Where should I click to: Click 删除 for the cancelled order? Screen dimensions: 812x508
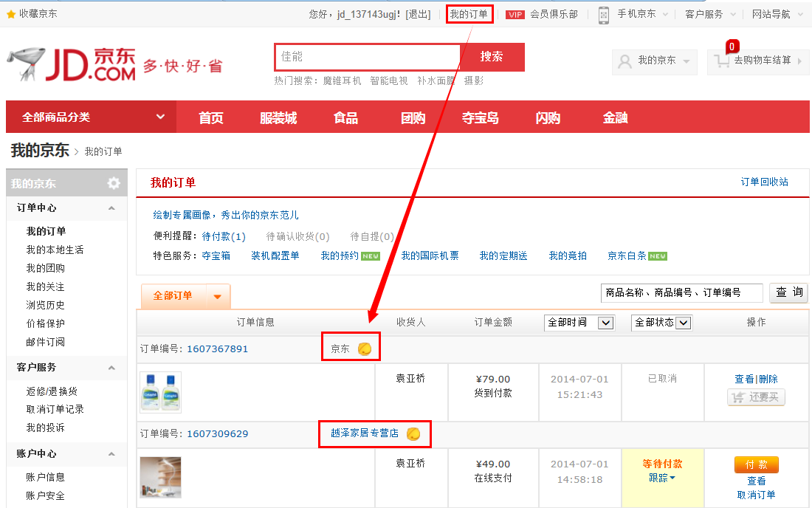768,379
